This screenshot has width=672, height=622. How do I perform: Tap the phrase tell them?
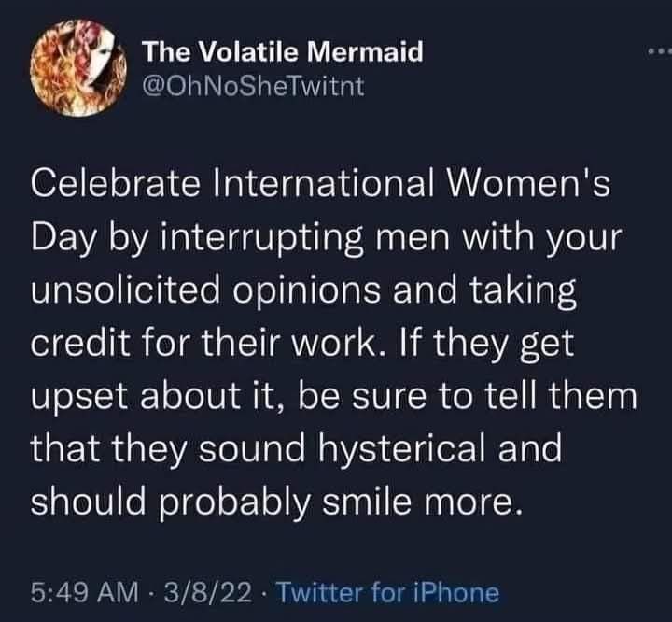point(570,402)
